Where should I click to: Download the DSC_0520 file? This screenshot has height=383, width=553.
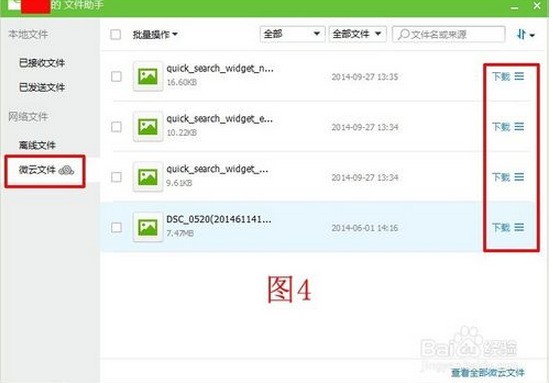coord(501,227)
